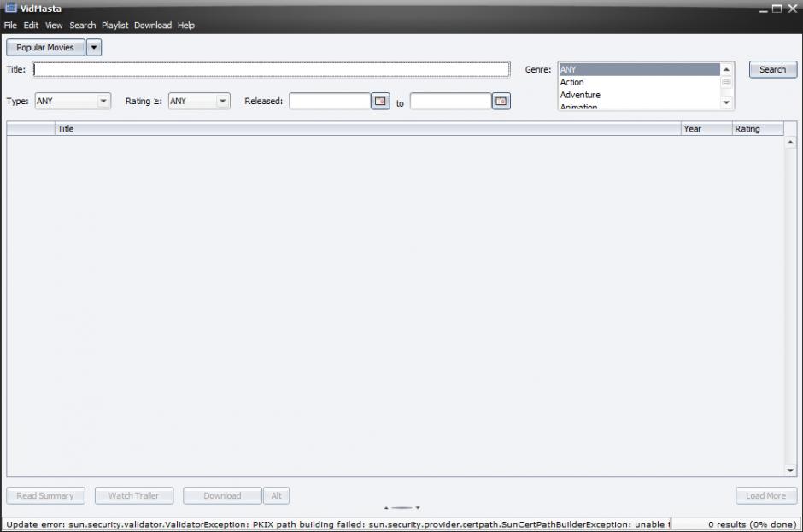
Task: Click the split-pane expand down arrow
Action: pos(418,508)
